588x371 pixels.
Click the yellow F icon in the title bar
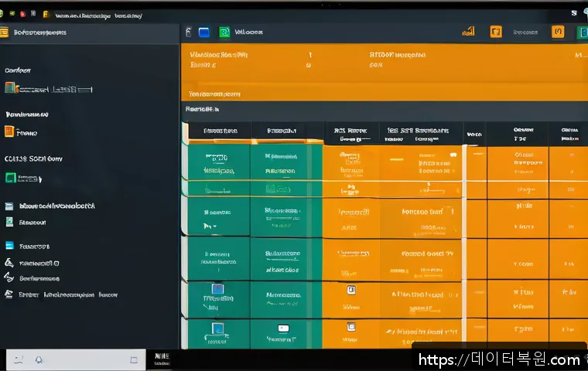pyautogui.click(x=46, y=14)
